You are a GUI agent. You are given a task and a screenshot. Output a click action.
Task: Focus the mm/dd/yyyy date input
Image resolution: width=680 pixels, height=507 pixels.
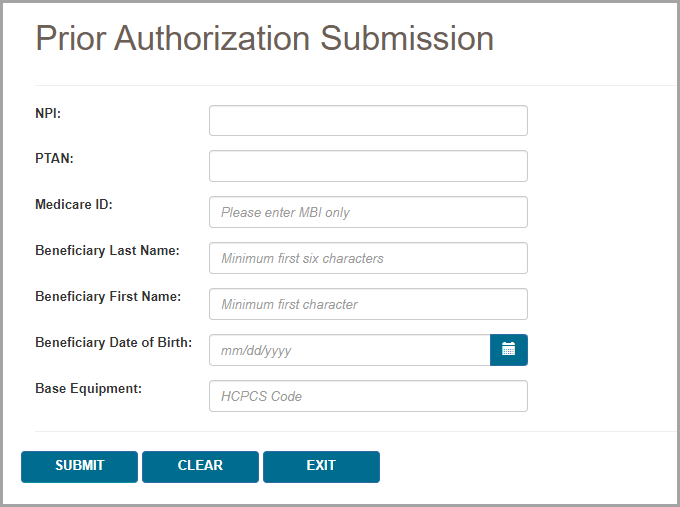coord(349,350)
